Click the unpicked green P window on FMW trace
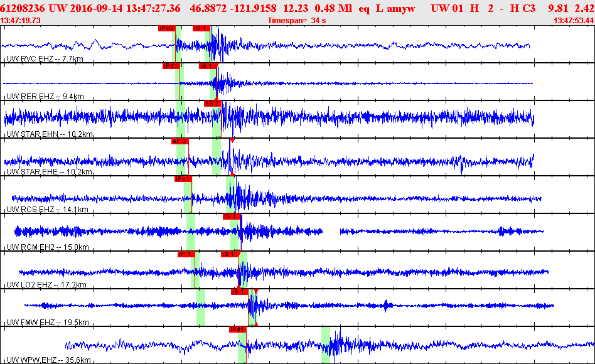Screen dimensions: 595x364 point(201,308)
